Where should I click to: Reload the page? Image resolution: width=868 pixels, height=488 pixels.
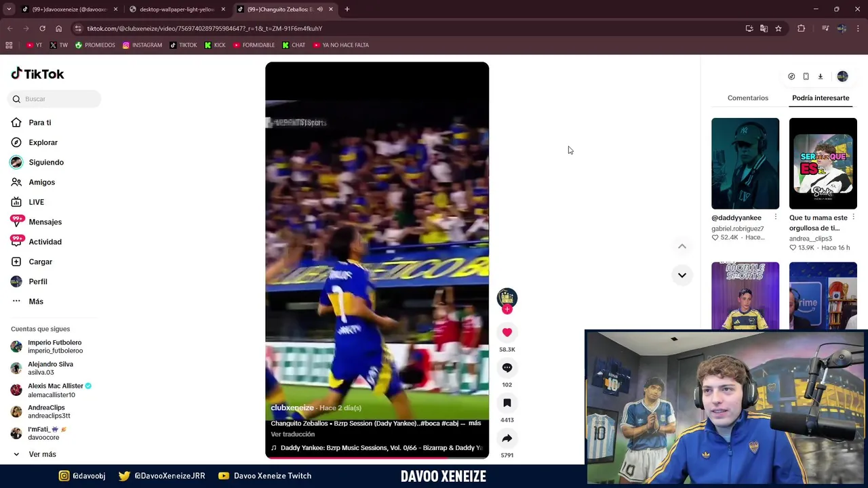pyautogui.click(x=42, y=28)
